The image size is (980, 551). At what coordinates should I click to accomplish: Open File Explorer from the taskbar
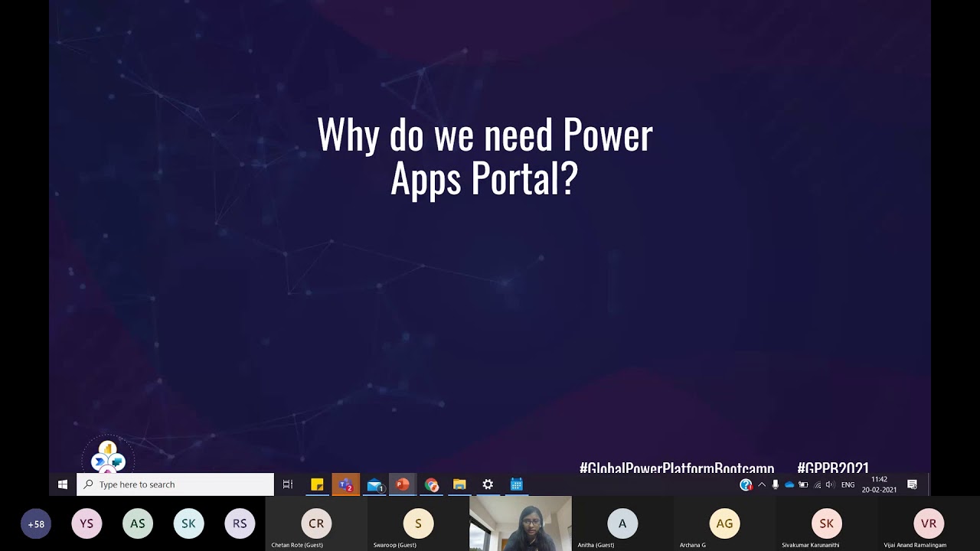(x=459, y=484)
